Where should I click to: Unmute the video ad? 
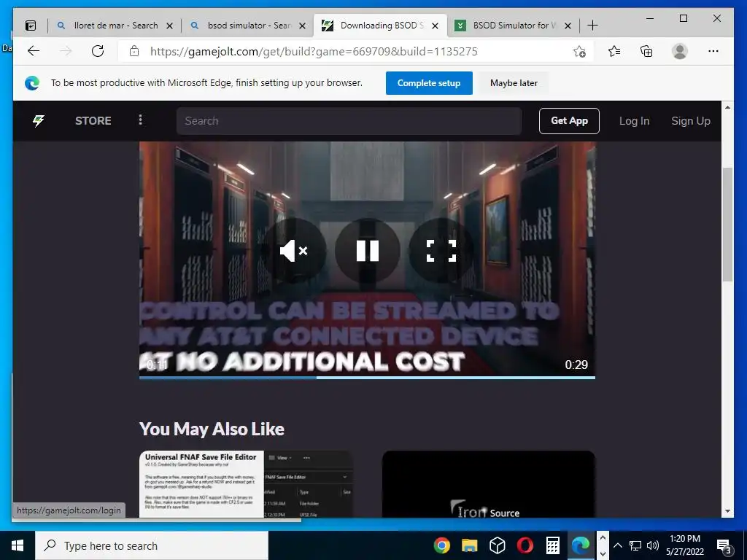(294, 251)
